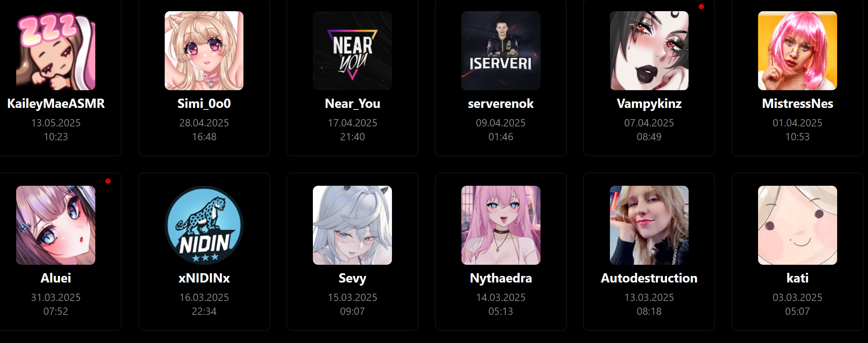Open Sevy's silver-haired avatar
868x343 pixels.
coord(352,225)
